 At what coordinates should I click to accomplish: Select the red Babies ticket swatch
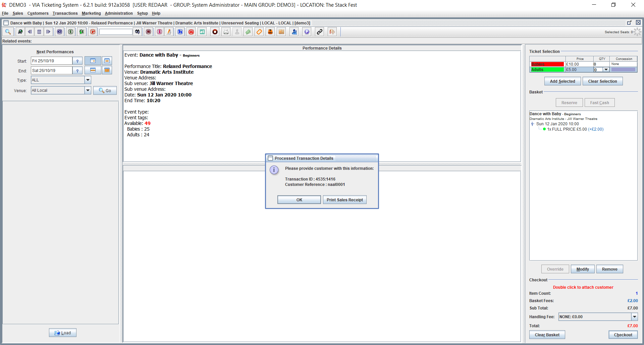547,64
